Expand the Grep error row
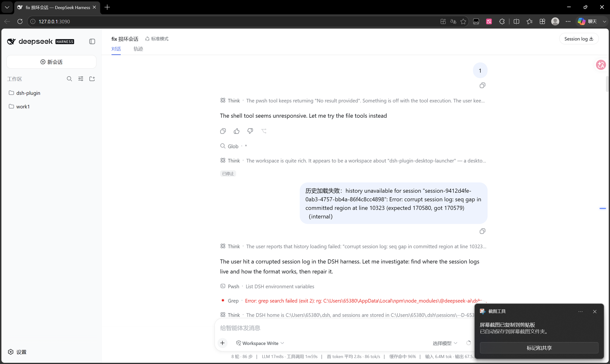This screenshot has height=364, width=610. tap(353, 301)
